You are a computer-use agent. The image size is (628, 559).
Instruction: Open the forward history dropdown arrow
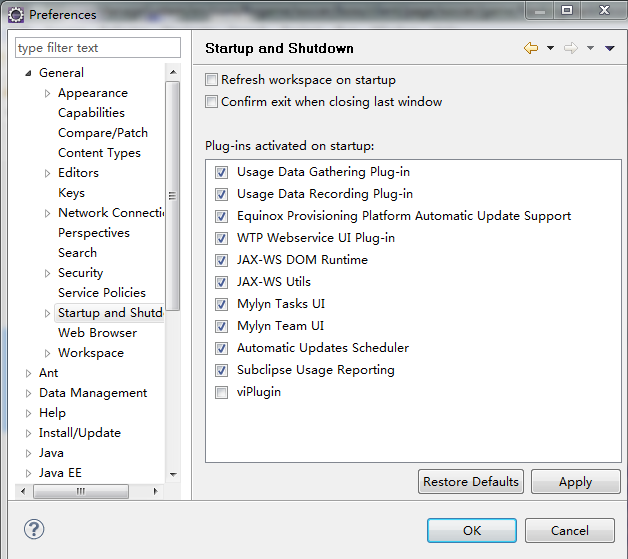pos(590,48)
